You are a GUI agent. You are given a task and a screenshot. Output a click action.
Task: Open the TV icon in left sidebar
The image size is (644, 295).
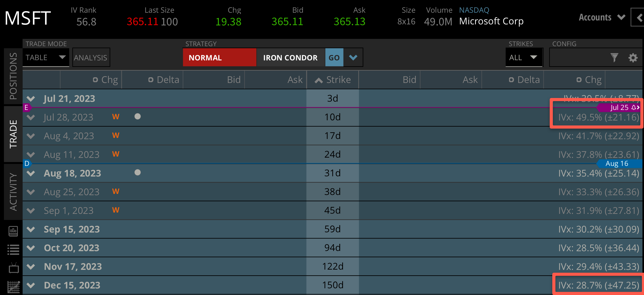tap(13, 268)
